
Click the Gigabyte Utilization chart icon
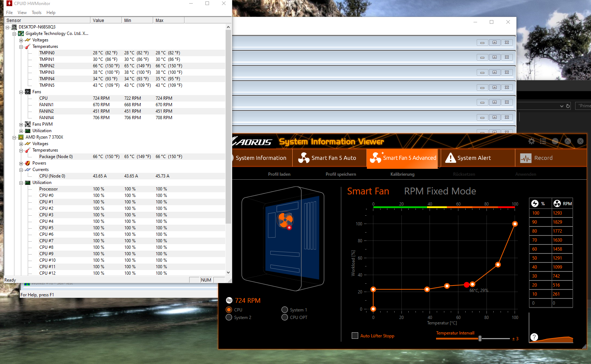tap(28, 131)
